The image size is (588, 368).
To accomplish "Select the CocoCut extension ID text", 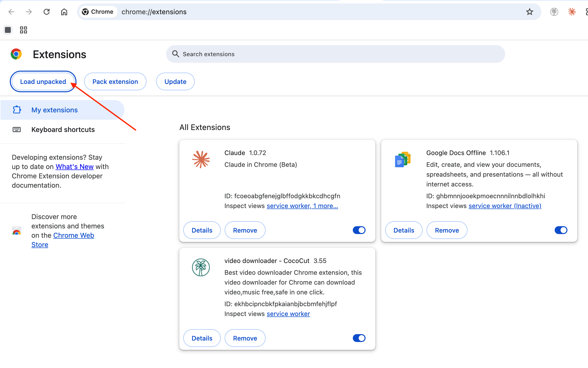I will coord(281,304).
